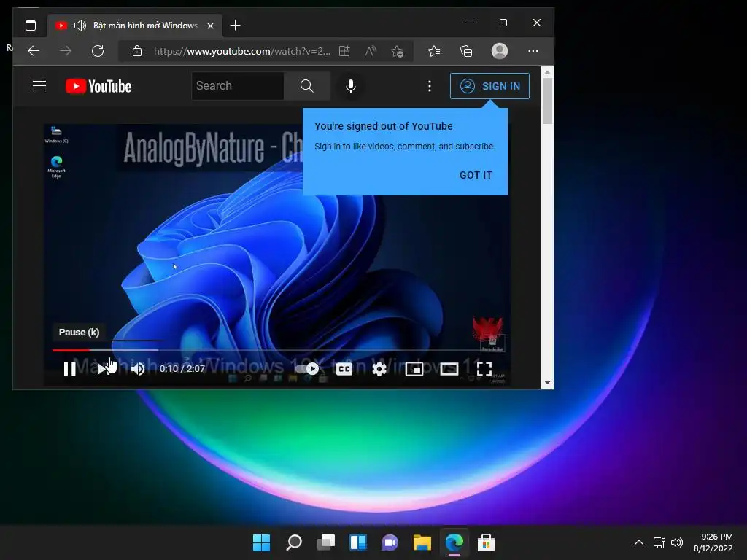This screenshot has height=560, width=747.
Task: Submit search with magnifier button
Action: click(x=307, y=86)
